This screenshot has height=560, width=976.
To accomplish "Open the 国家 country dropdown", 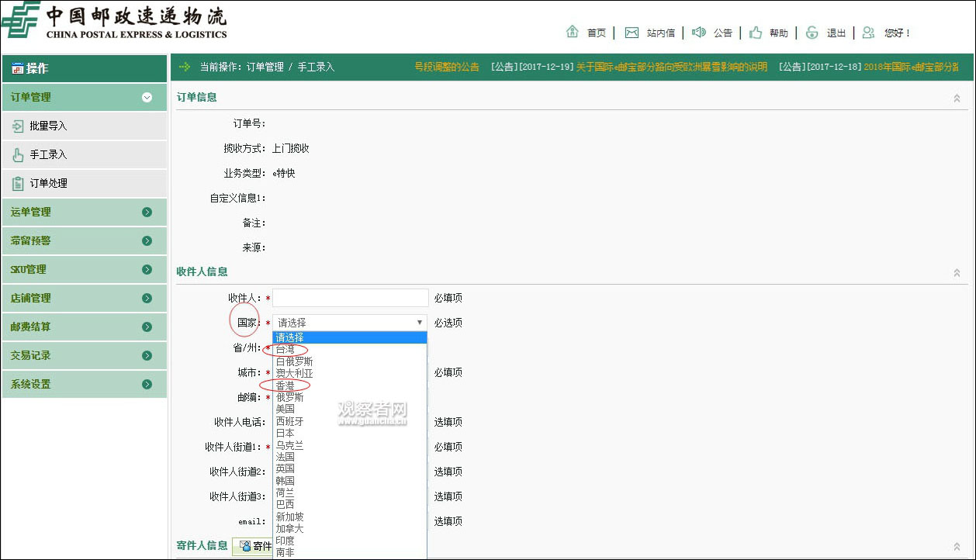I will (x=350, y=323).
